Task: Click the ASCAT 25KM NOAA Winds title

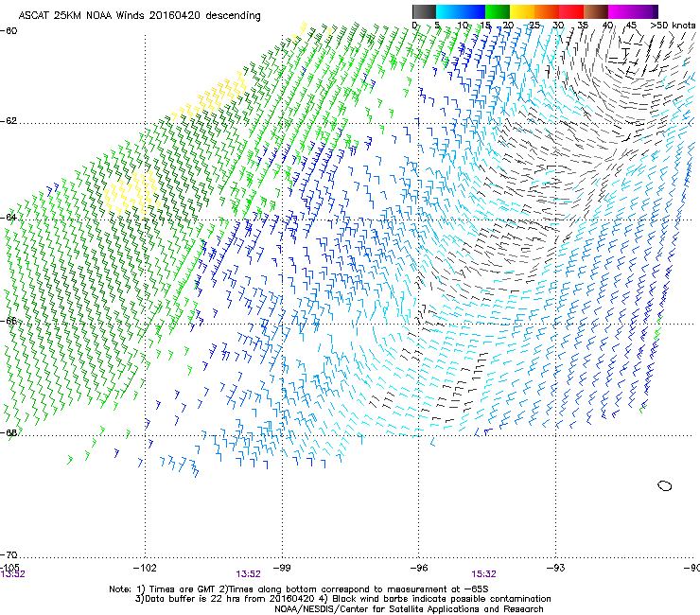Action: click(x=139, y=15)
